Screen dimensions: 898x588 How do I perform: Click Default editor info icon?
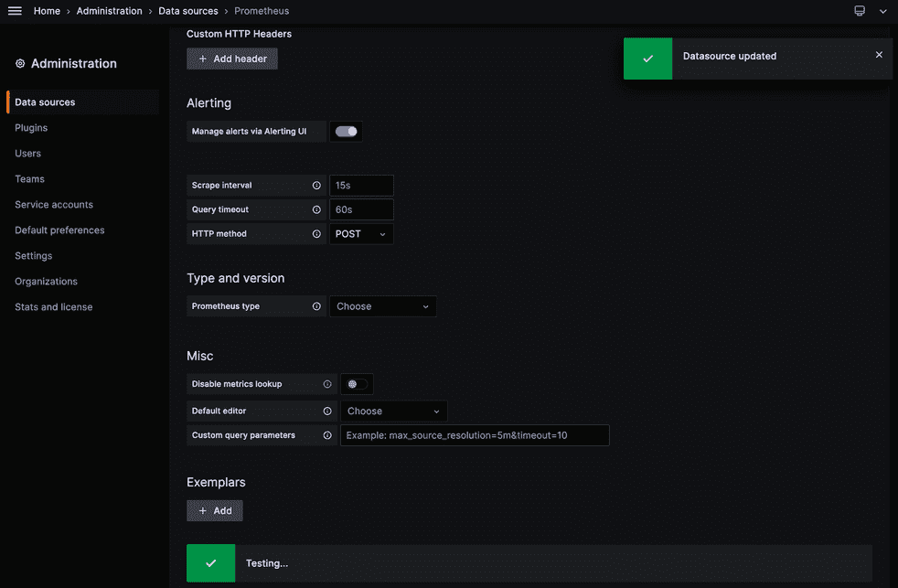pos(327,412)
